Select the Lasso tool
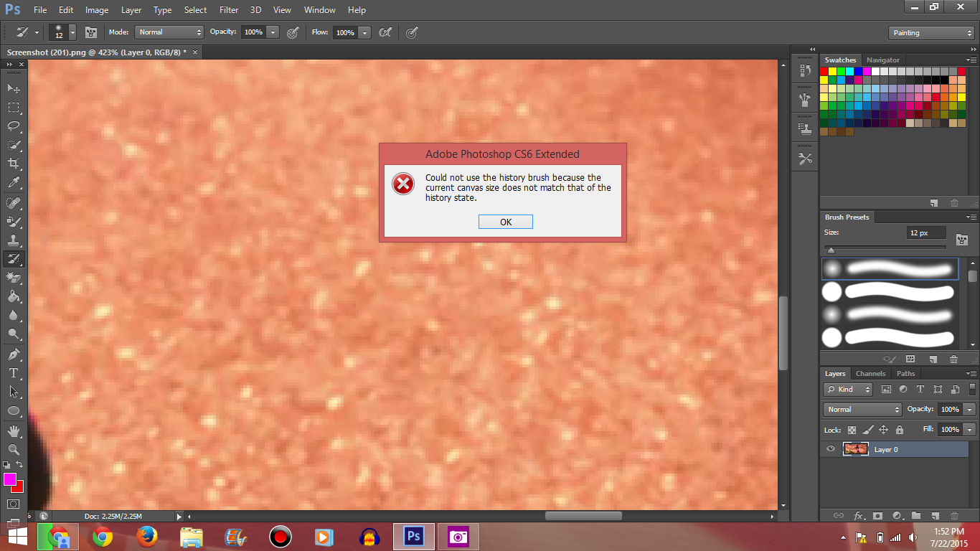 14,126
